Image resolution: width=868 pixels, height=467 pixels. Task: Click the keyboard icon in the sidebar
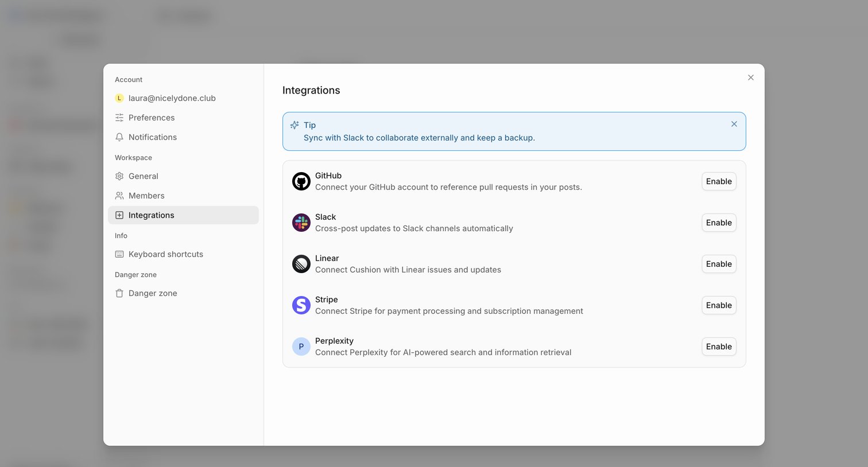coord(119,254)
